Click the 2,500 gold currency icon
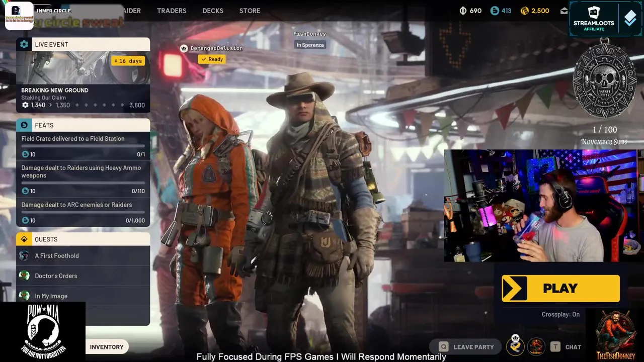Viewport: 644px width, 362px height. pos(525,11)
